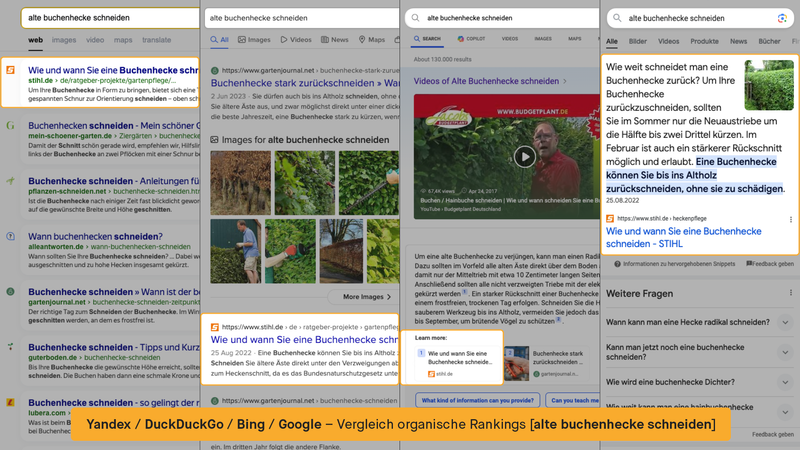Focus the Google search input field
The image size is (800, 450).
point(701,18)
